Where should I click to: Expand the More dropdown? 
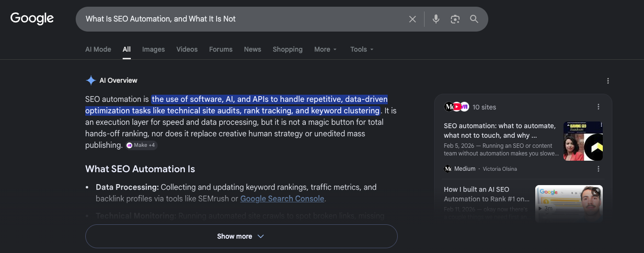click(326, 49)
